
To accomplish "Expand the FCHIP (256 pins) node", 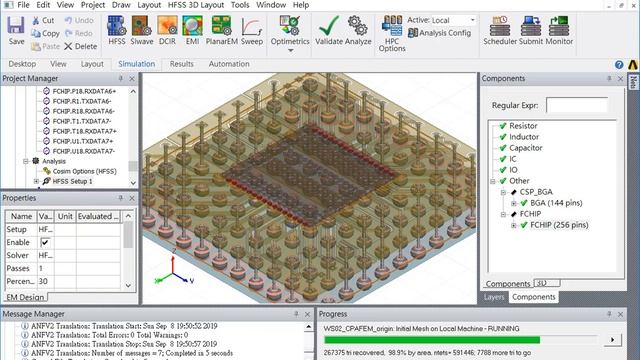I will 514,225.
